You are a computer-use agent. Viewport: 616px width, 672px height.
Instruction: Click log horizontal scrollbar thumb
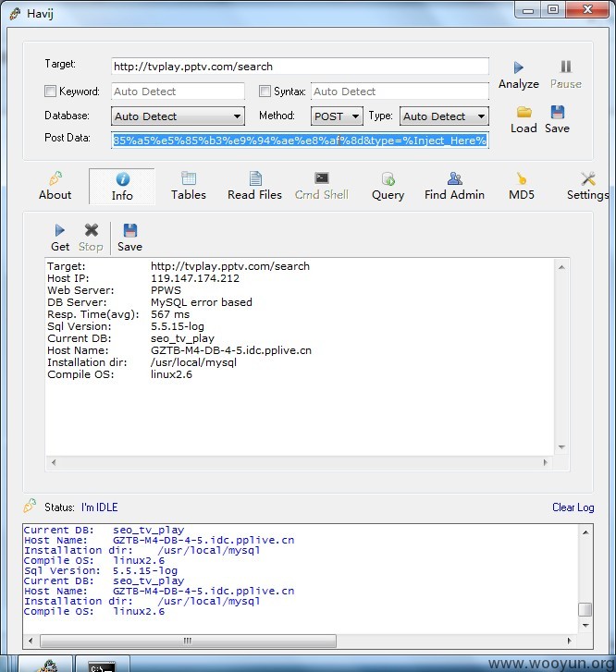[188, 641]
